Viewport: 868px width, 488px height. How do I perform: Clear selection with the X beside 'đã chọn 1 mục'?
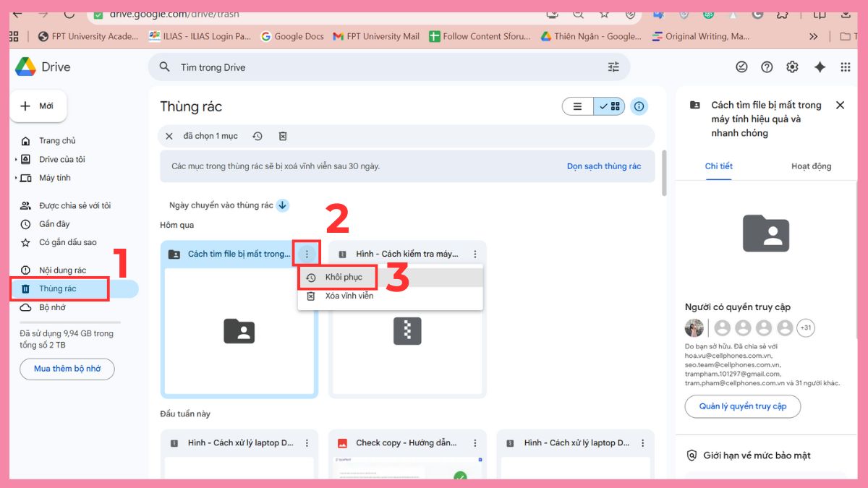point(169,136)
